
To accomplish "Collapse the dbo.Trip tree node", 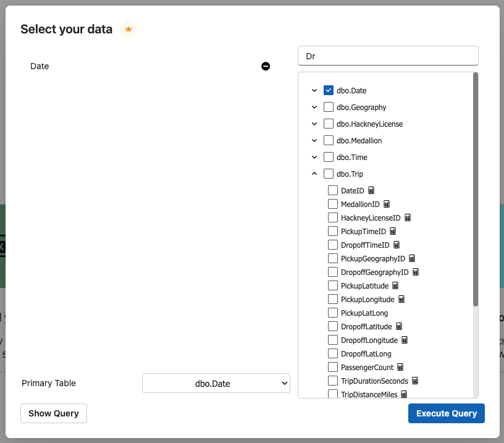I will [x=314, y=174].
